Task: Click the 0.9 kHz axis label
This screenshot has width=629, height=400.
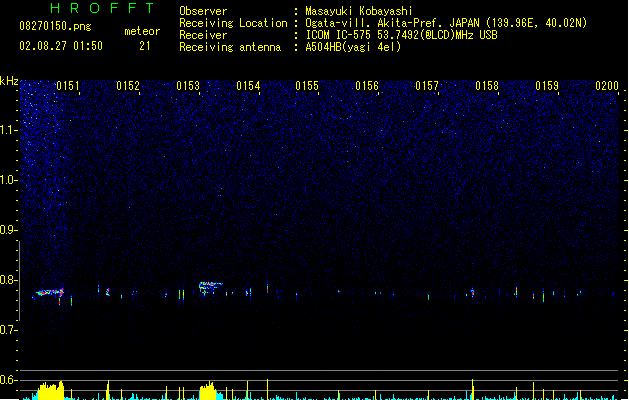Action: [x=8, y=230]
